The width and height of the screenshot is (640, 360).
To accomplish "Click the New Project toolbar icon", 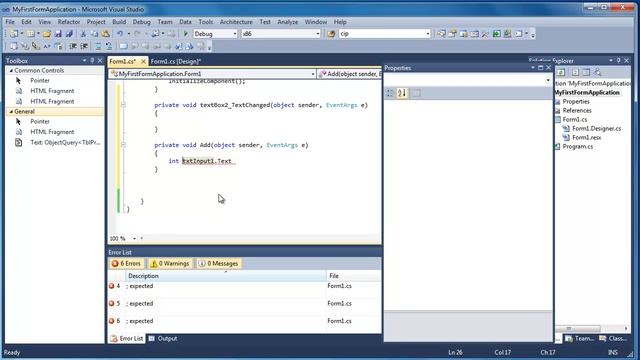I will pos(13,34).
